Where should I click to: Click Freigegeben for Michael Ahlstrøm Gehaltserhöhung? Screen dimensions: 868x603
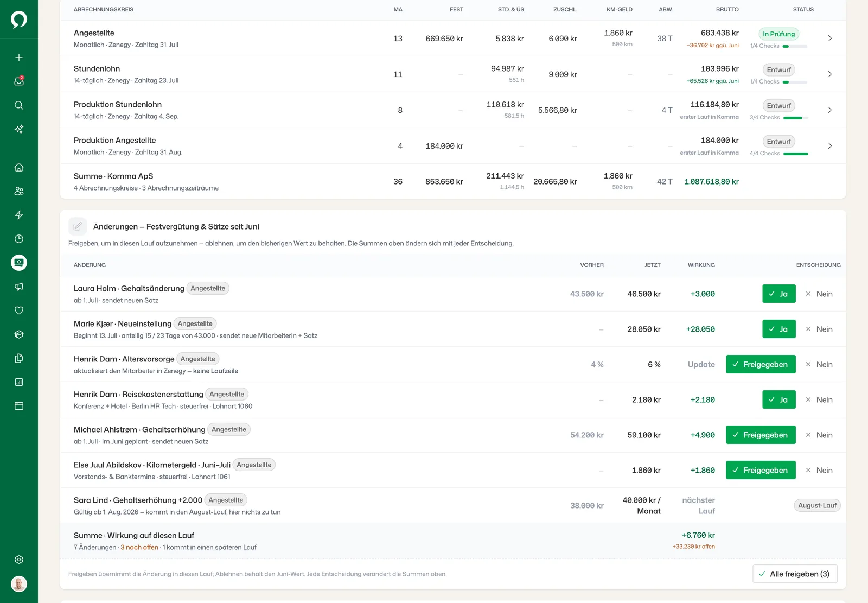[x=761, y=435]
